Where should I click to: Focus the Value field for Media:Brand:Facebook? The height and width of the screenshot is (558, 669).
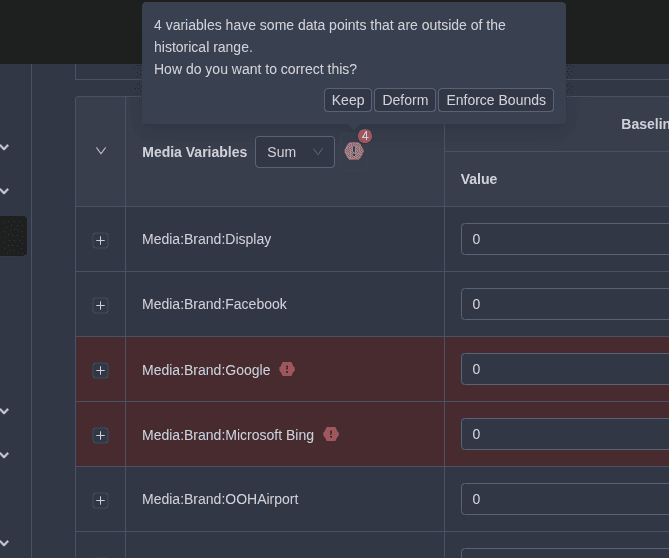click(x=565, y=304)
